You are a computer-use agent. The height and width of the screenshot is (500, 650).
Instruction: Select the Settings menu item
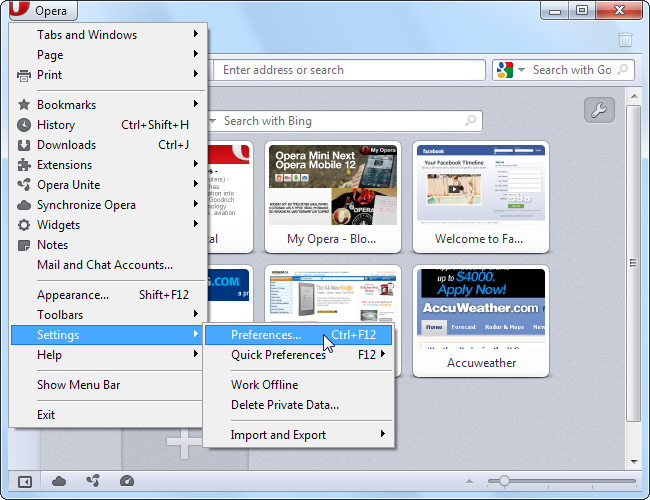click(107, 335)
